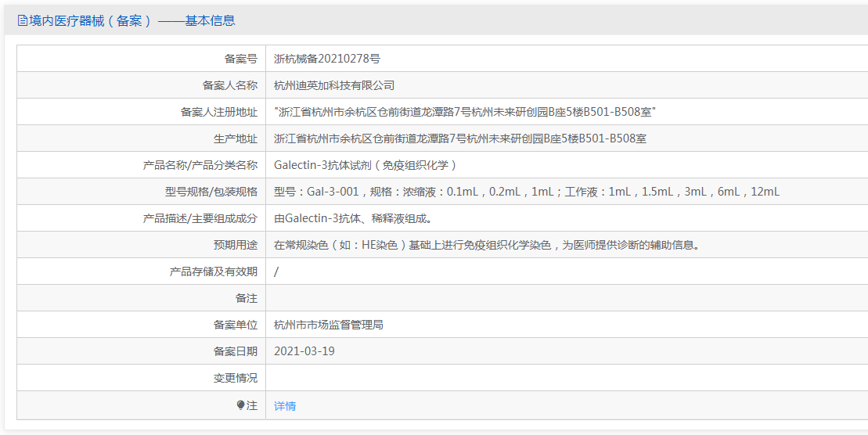The height and width of the screenshot is (435, 868).
Task: Click the 备案人注册地址 label
Action: (x=218, y=112)
